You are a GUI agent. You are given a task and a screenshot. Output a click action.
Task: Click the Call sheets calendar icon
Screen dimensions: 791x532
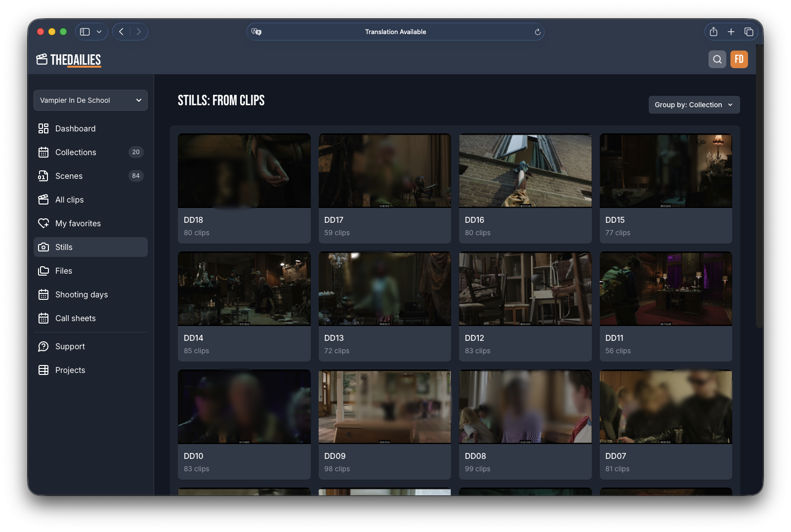pyautogui.click(x=43, y=318)
